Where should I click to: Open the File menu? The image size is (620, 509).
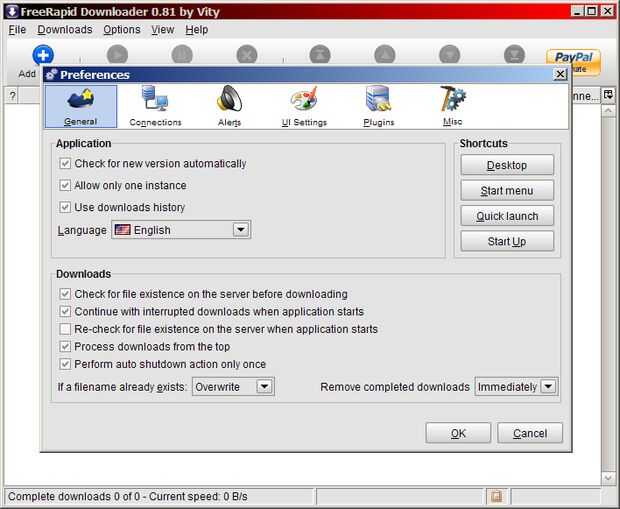pyautogui.click(x=17, y=30)
